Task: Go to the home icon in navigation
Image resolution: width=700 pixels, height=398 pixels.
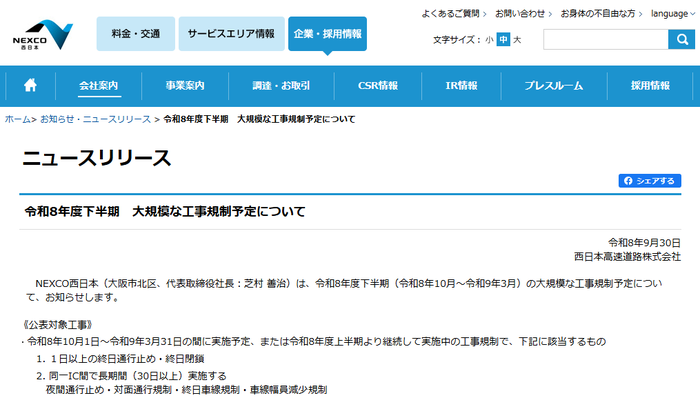Action: pyautogui.click(x=30, y=85)
